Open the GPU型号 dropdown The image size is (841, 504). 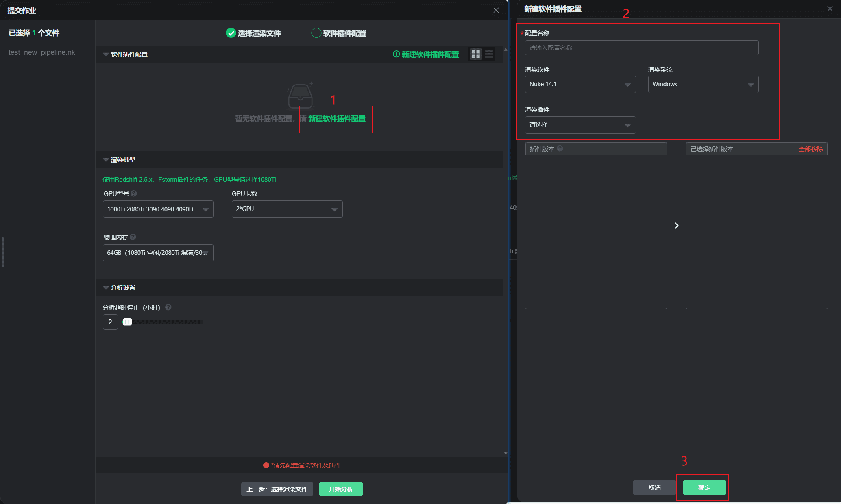point(158,209)
